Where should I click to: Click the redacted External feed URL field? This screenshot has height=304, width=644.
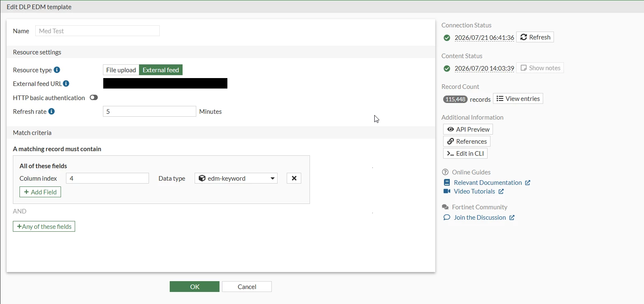tap(165, 83)
